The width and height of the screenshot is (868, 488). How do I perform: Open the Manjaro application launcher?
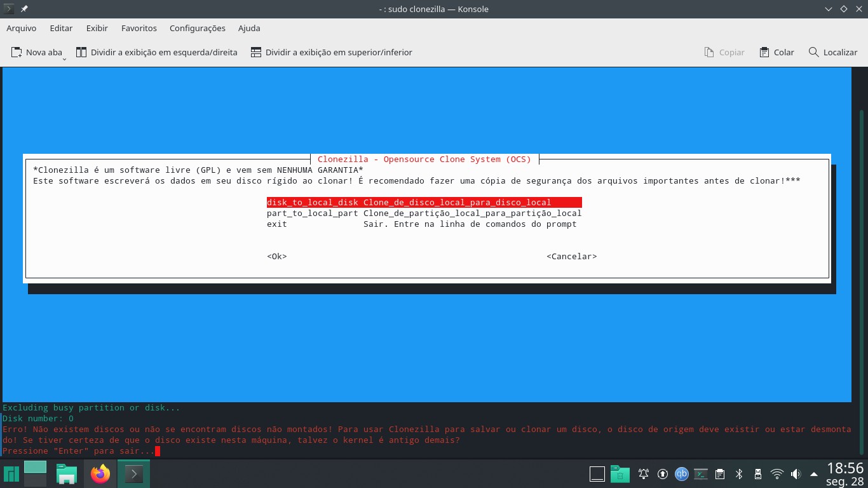coord(11,474)
